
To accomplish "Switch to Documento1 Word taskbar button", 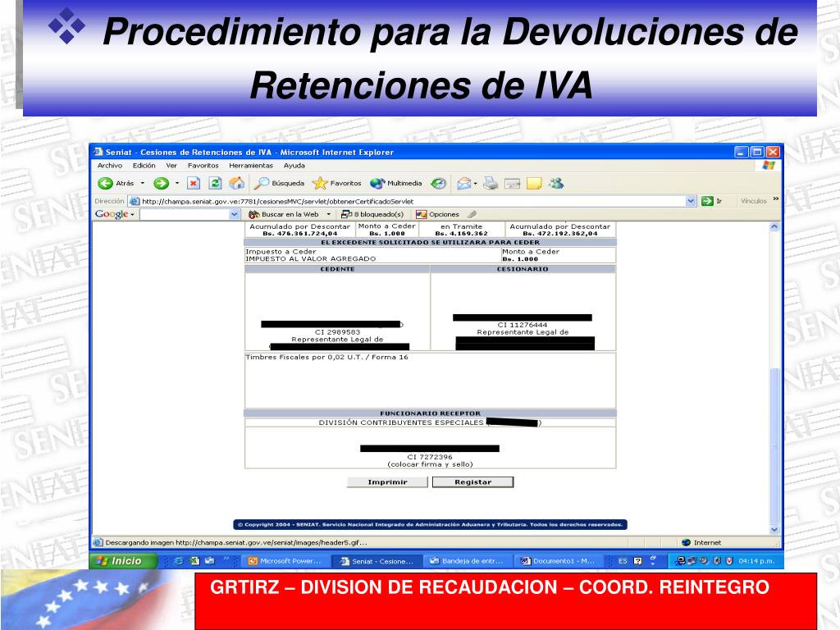I will [558, 561].
